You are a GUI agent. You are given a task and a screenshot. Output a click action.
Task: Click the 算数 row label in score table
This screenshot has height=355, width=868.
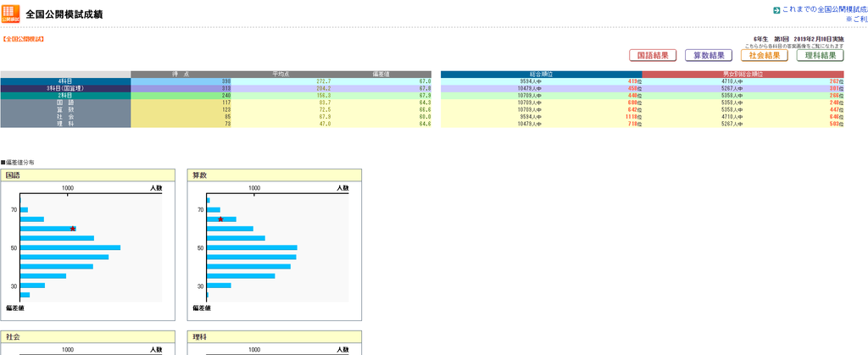pyautogui.click(x=65, y=109)
